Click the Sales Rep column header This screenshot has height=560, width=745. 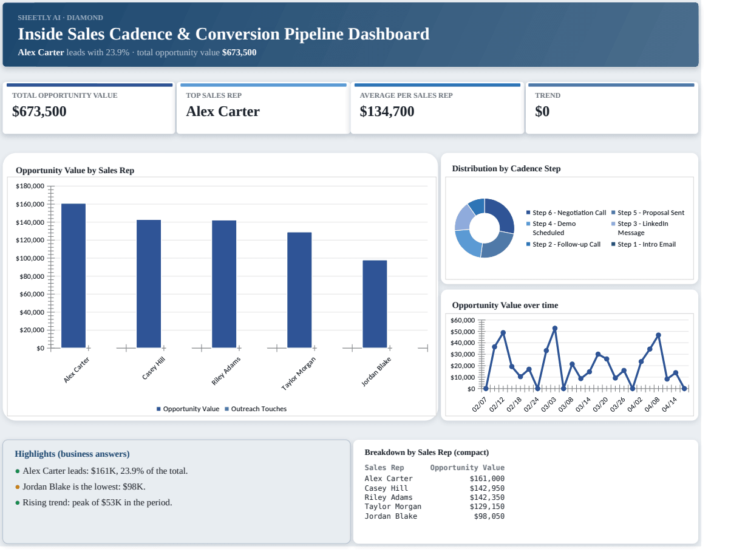[384, 468]
